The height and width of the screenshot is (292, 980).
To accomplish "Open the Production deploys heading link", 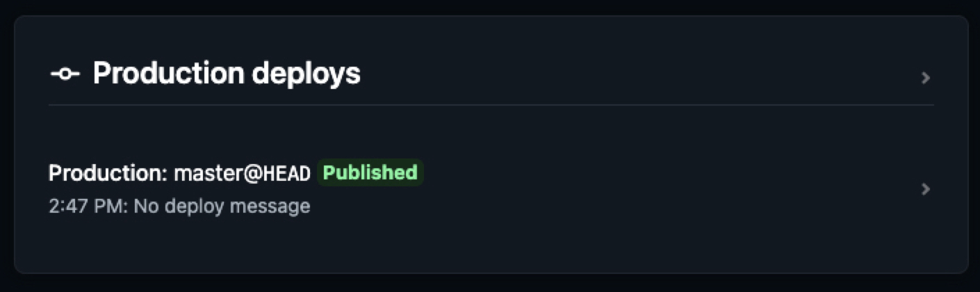I will [x=227, y=73].
